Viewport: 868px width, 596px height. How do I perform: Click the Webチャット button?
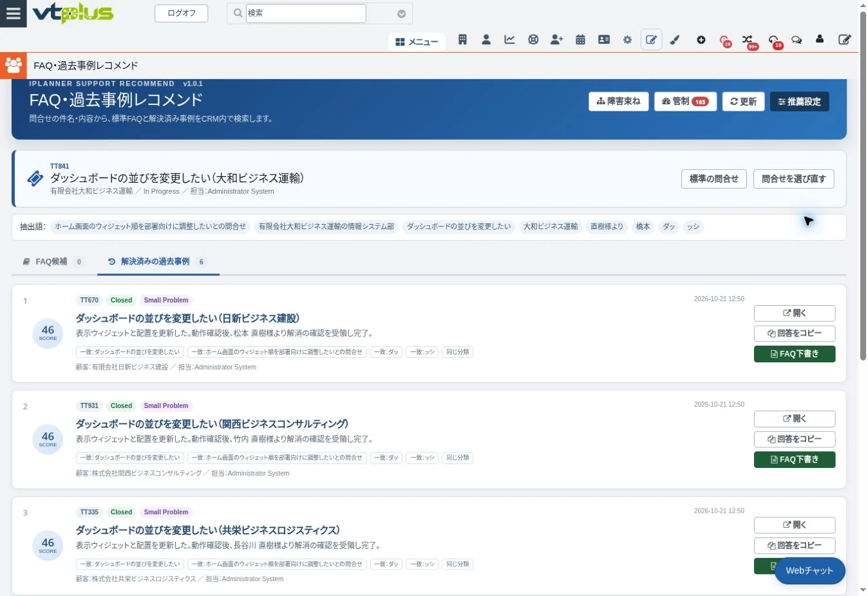tap(809, 571)
